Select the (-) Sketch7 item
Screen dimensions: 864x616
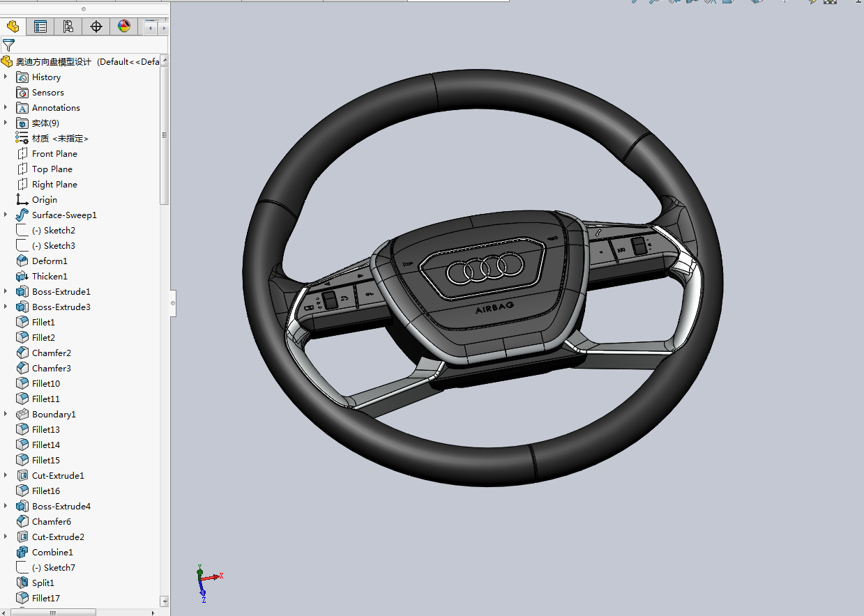(x=54, y=568)
